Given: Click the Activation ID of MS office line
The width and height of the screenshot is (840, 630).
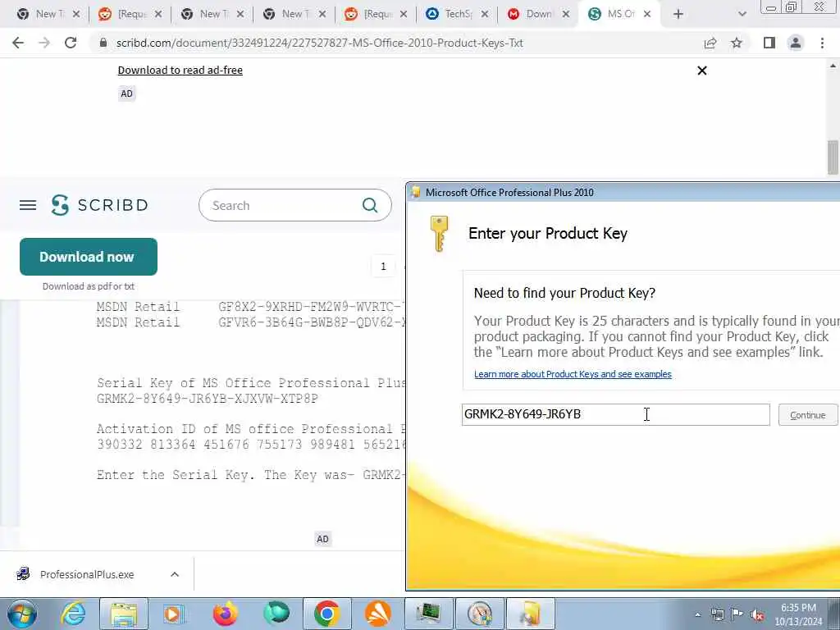Looking at the screenshot, I should click(251, 429).
